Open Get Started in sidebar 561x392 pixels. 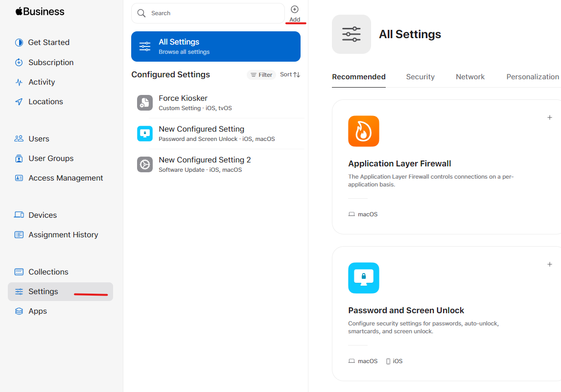48,42
